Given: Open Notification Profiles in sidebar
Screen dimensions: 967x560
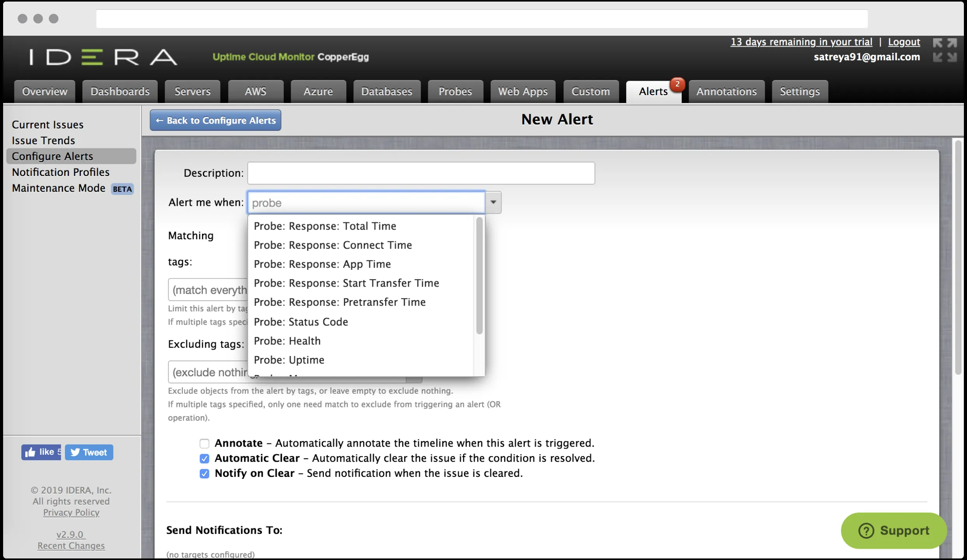Looking at the screenshot, I should pos(61,172).
